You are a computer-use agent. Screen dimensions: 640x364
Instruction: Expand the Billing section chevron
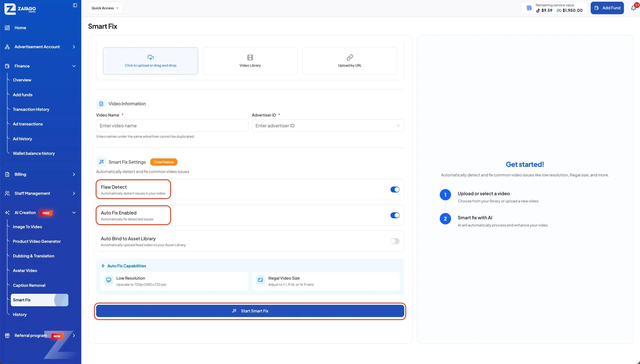point(74,174)
